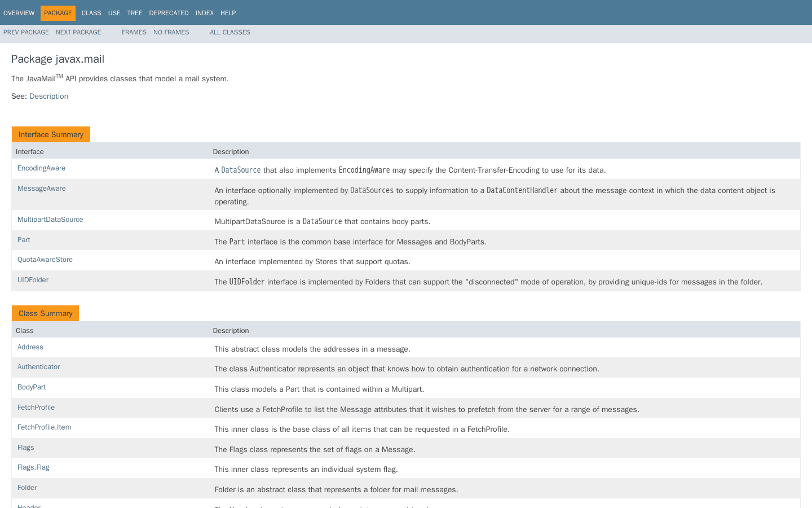Open the FetchProfile.Item class page
The height and width of the screenshot is (508, 812).
(x=44, y=427)
